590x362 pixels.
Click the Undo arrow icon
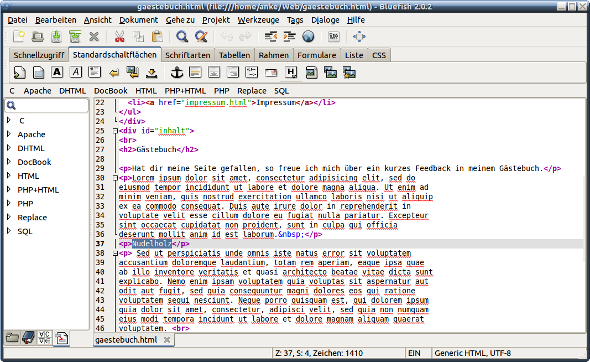[227, 37]
